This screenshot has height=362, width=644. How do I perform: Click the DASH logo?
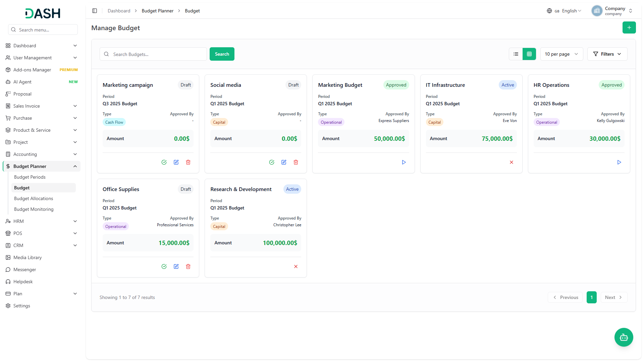click(x=43, y=13)
